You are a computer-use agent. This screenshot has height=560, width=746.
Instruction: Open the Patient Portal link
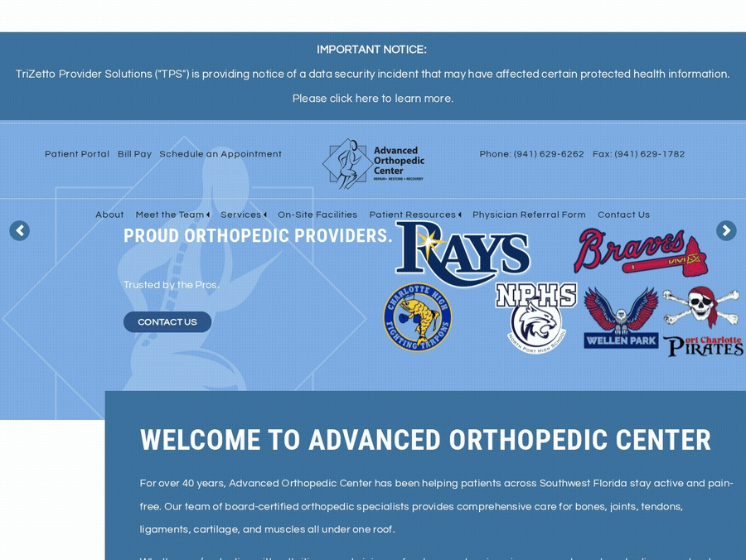pos(77,154)
